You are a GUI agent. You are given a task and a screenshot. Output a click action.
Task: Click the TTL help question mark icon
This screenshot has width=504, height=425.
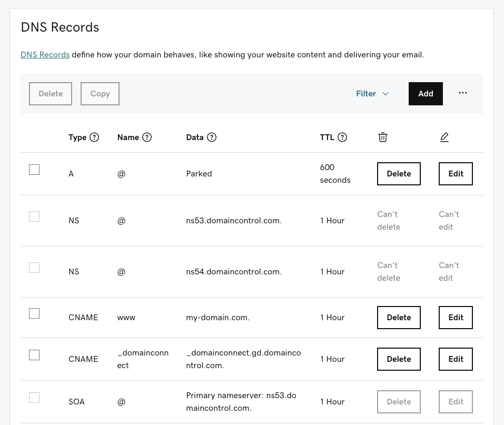[x=342, y=137]
